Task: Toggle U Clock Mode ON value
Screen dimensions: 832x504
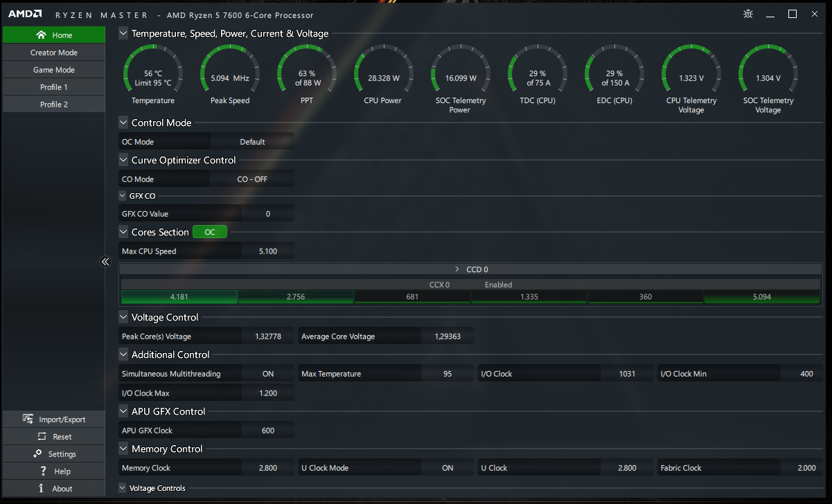Action: pyautogui.click(x=448, y=468)
